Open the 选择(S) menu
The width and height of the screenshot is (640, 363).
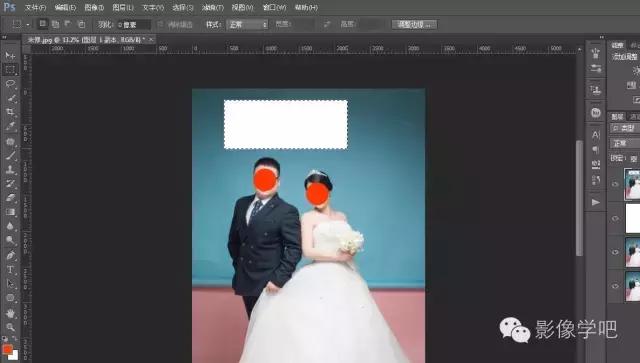coord(182,7)
